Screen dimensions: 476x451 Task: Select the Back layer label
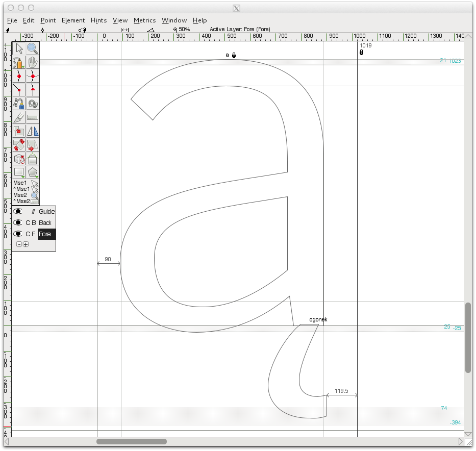click(x=45, y=222)
